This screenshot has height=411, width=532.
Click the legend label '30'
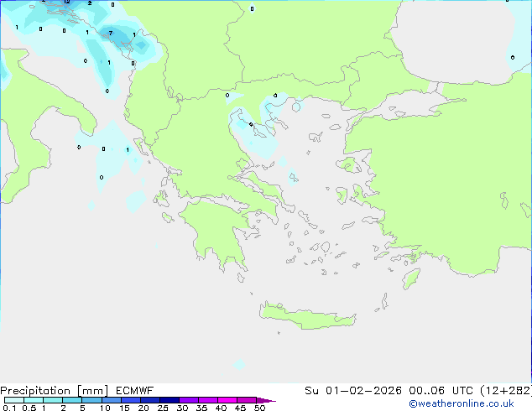point(182,408)
